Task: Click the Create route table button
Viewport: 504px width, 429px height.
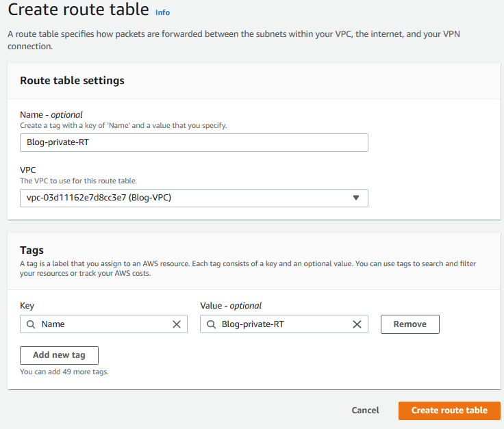Action: point(449,411)
